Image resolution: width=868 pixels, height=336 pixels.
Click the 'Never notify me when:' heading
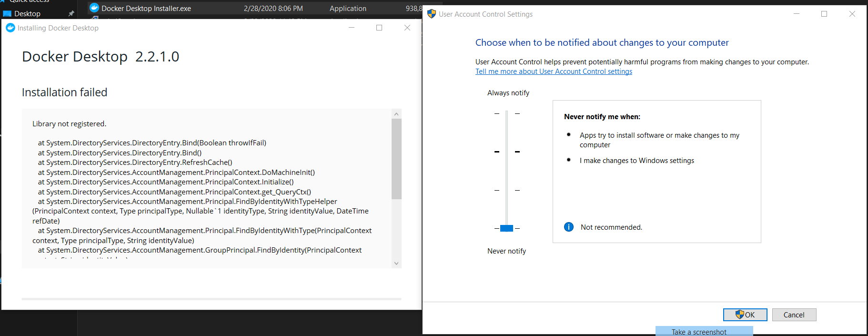[602, 117]
